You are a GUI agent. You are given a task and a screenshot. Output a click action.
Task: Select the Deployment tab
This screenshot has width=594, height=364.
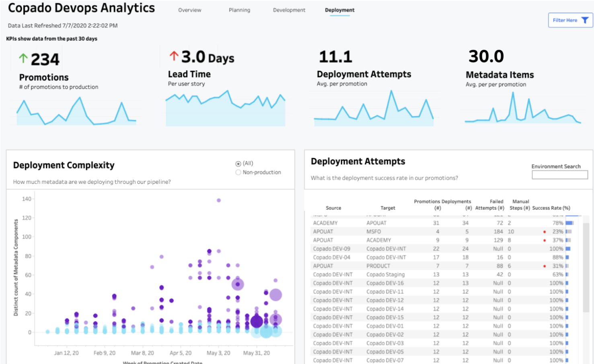(x=340, y=10)
